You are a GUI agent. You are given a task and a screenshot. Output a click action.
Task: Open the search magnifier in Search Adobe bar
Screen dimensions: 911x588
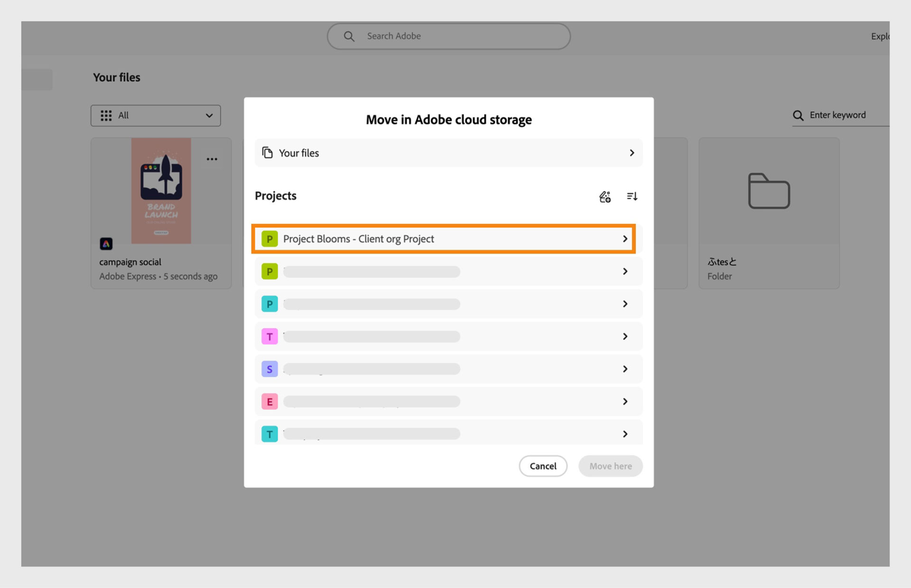(349, 36)
